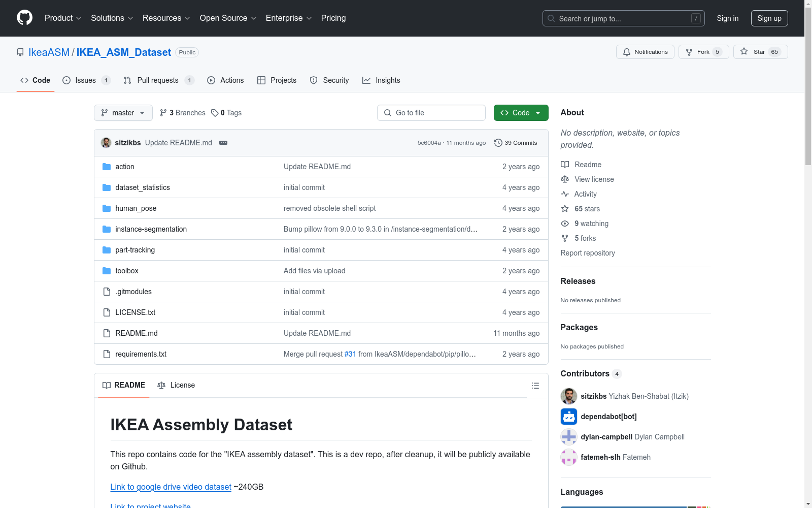812x508 pixels.
Task: Click the Search or jump to field
Action: click(x=624, y=18)
